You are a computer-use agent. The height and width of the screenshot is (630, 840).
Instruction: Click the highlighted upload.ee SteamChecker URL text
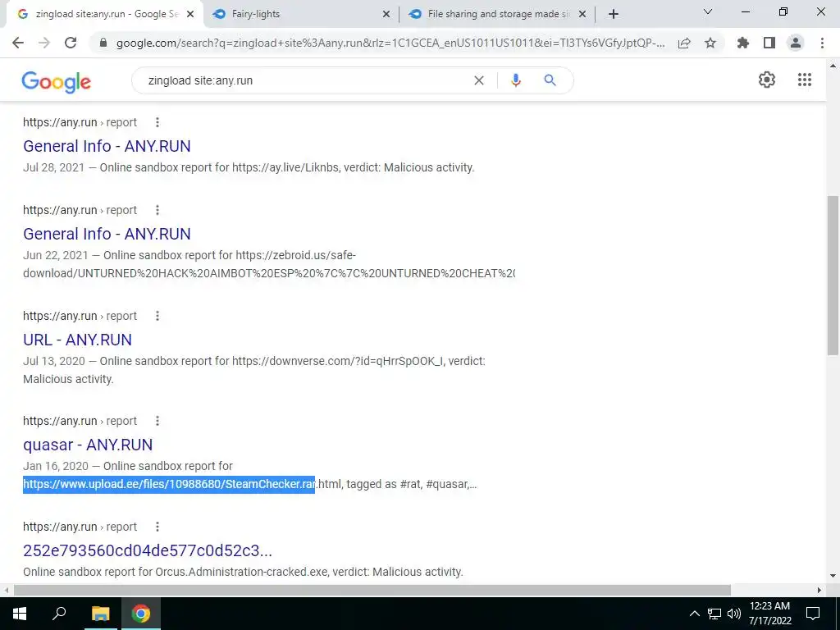(x=169, y=484)
